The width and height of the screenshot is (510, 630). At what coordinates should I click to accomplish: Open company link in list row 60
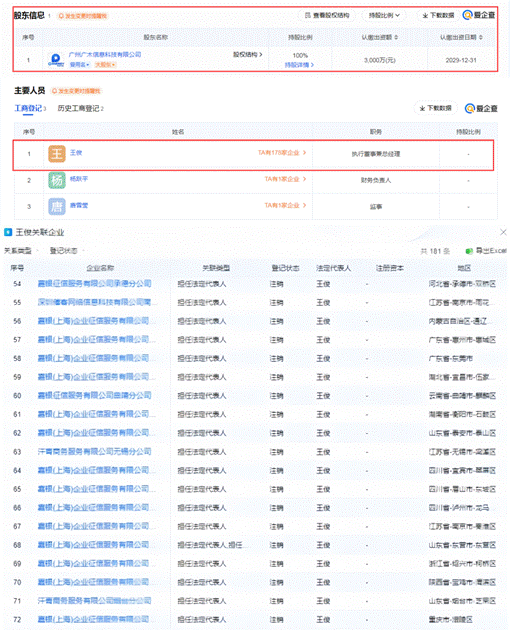pos(94,396)
